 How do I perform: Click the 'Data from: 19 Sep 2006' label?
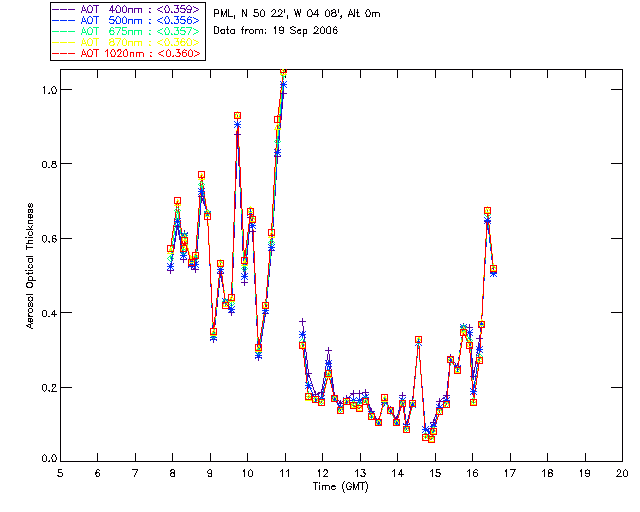click(276, 31)
